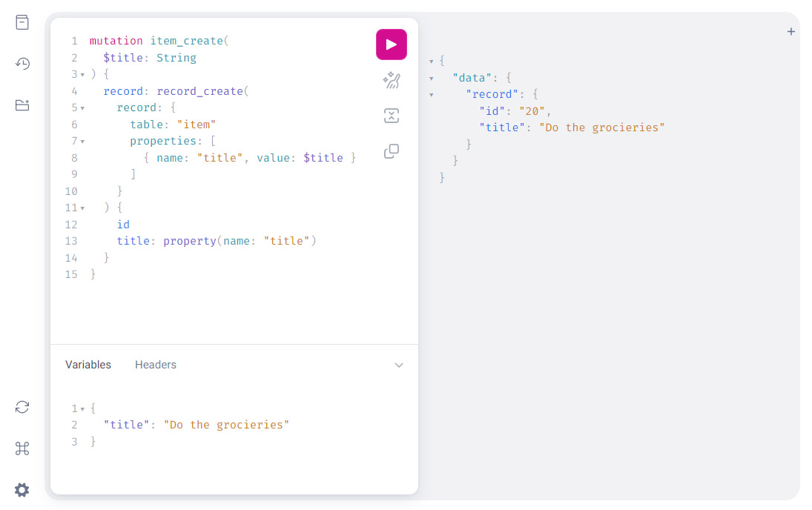Collapse the root object of the response
Image resolution: width=812 pixels, height=510 pixels.
point(430,60)
